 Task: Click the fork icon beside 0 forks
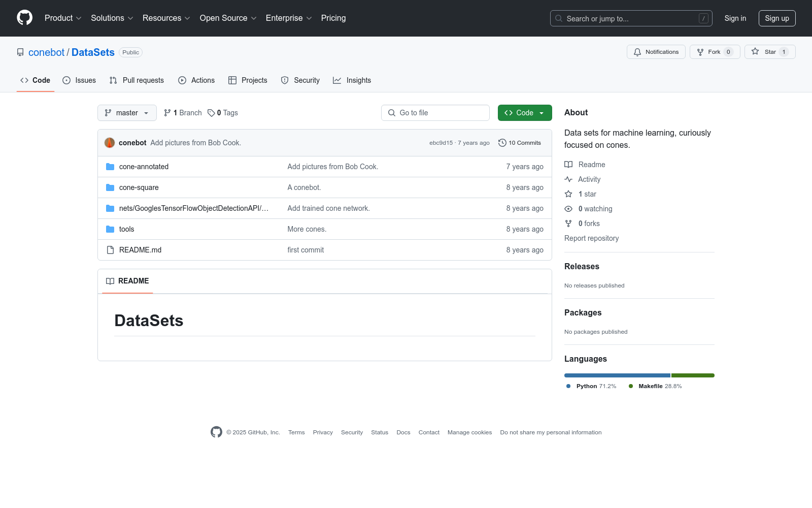coord(568,224)
